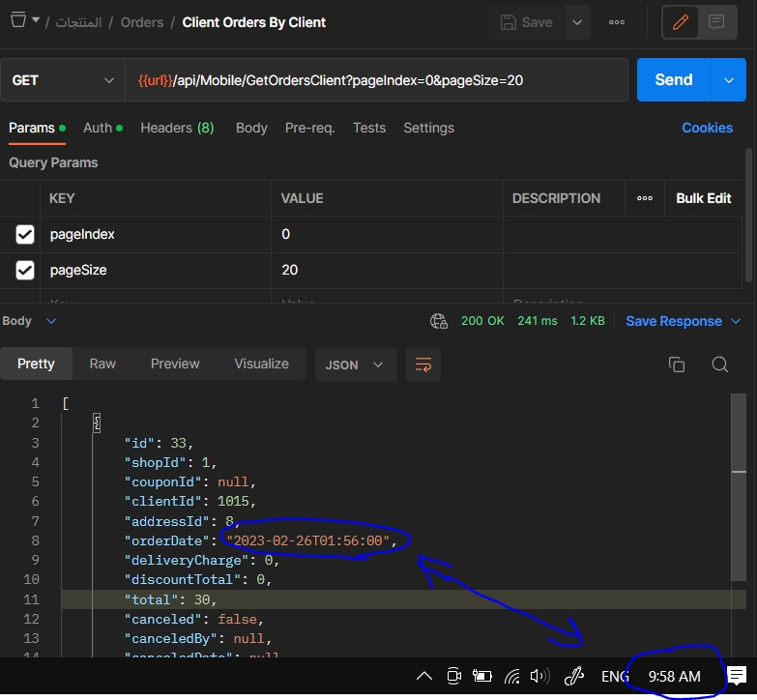Switch to the Headers tab
The width and height of the screenshot is (757, 700).
tap(177, 128)
